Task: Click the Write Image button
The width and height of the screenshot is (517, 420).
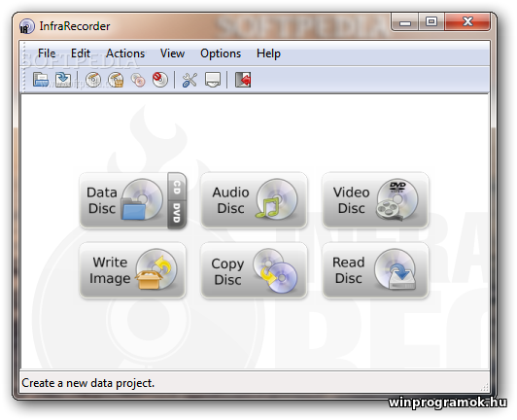Action: pos(132,270)
